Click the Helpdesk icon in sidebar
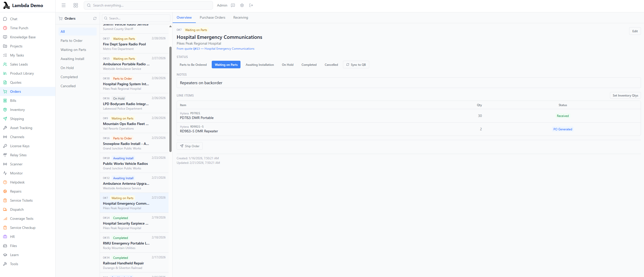The height and width of the screenshot is (277, 644). (x=5, y=182)
